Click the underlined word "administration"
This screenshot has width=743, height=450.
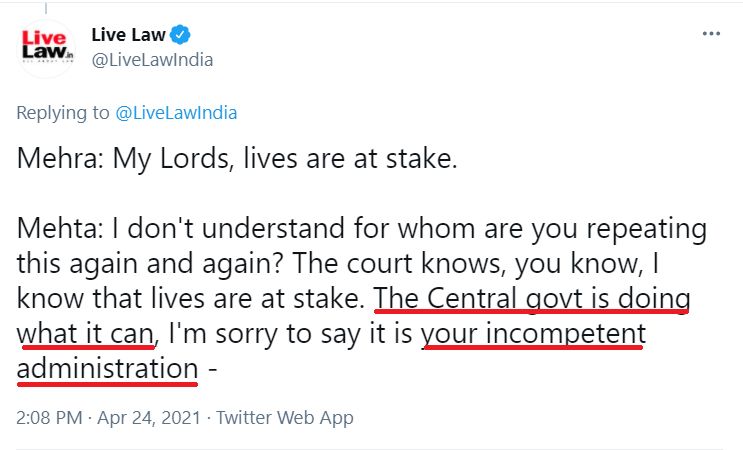tap(107, 370)
